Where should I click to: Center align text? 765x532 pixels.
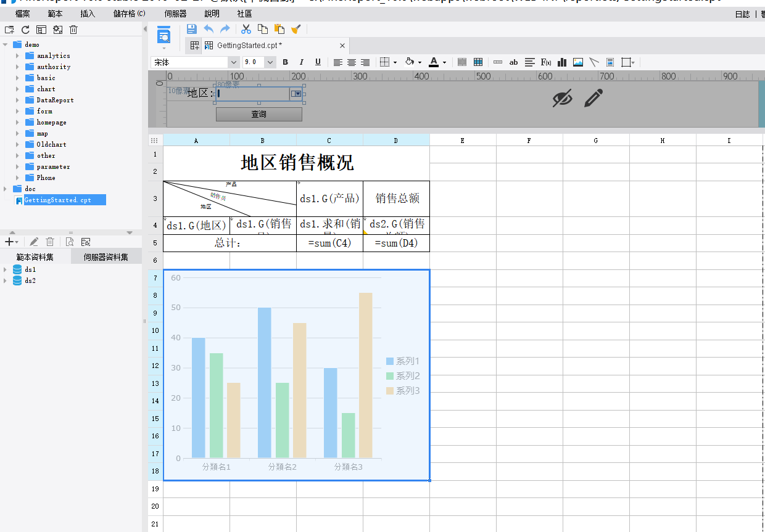click(x=352, y=62)
